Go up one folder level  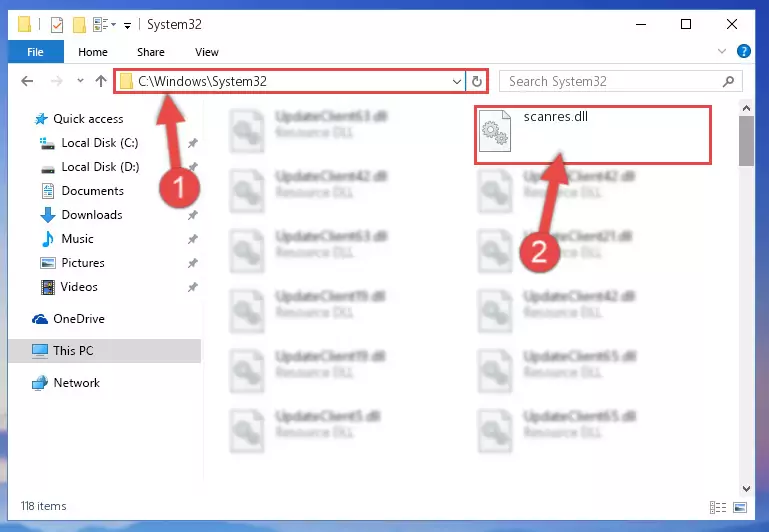click(101, 81)
